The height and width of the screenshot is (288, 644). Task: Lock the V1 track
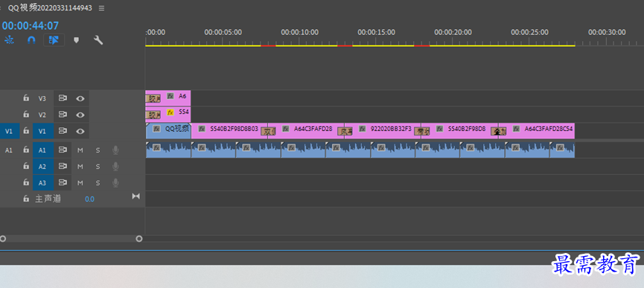(x=26, y=131)
